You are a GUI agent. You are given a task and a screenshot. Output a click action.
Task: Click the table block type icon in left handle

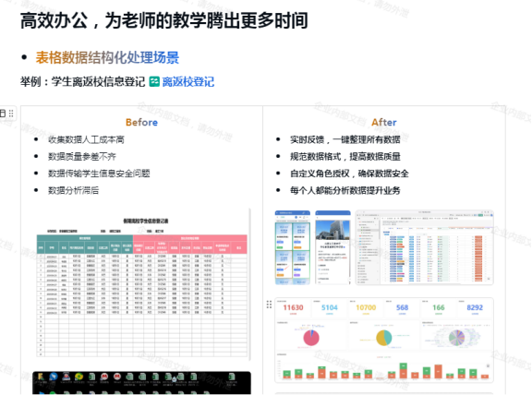[3, 114]
